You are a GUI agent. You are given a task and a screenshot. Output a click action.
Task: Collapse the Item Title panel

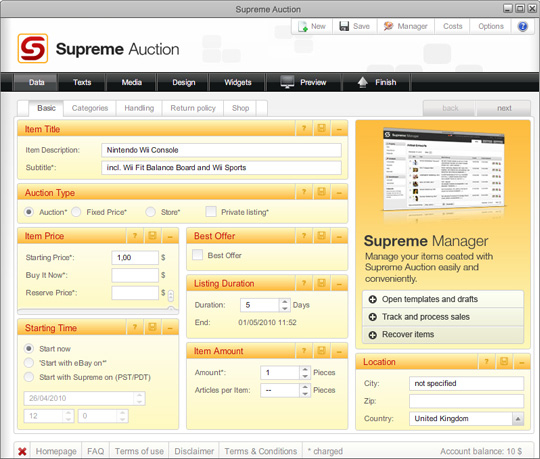tap(339, 129)
